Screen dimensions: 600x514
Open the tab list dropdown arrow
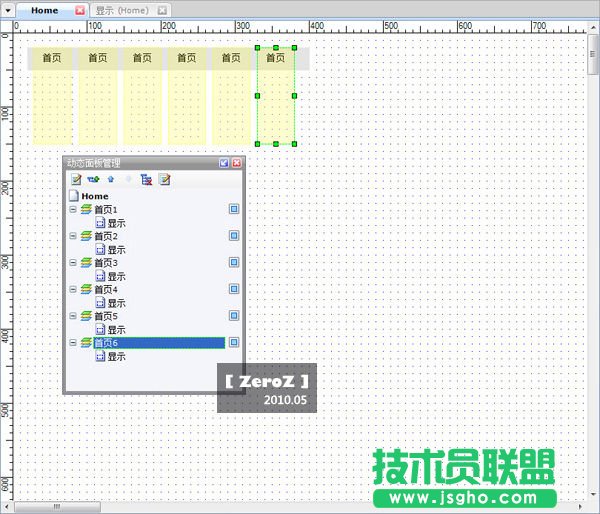click(x=8, y=10)
